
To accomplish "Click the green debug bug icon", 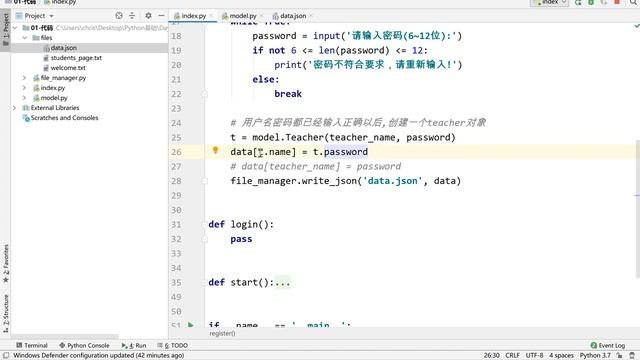I will [x=591, y=2].
